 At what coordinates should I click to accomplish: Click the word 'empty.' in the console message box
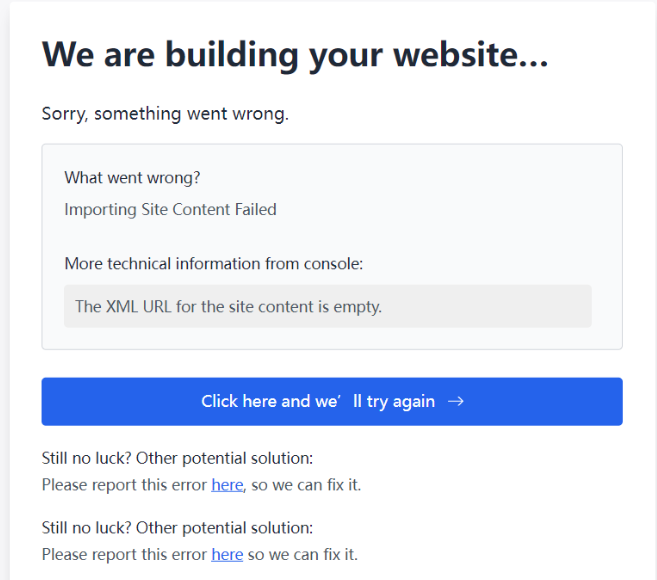(x=357, y=307)
